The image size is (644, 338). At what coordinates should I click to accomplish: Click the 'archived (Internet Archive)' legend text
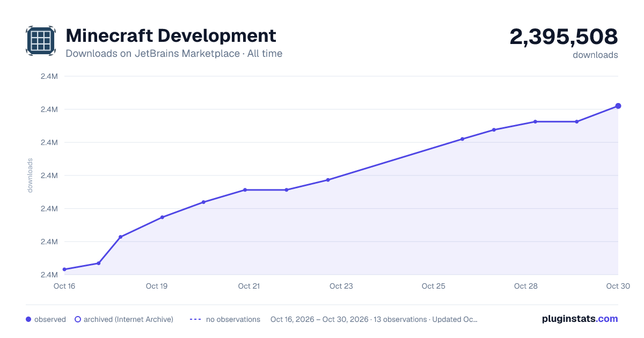128,319
